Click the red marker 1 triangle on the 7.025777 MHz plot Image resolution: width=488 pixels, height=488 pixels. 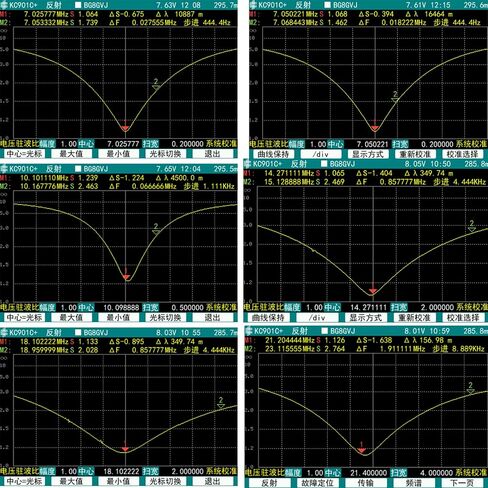coord(125,129)
